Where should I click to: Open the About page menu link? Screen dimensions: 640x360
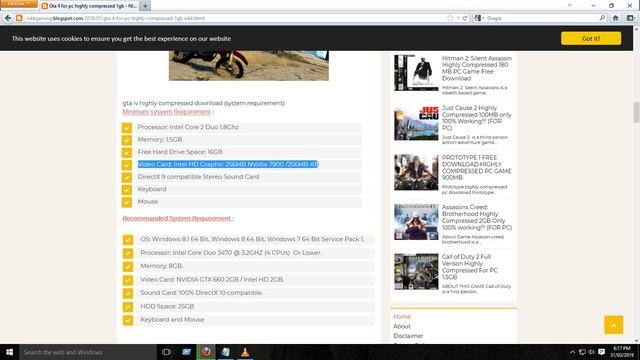pyautogui.click(x=402, y=326)
